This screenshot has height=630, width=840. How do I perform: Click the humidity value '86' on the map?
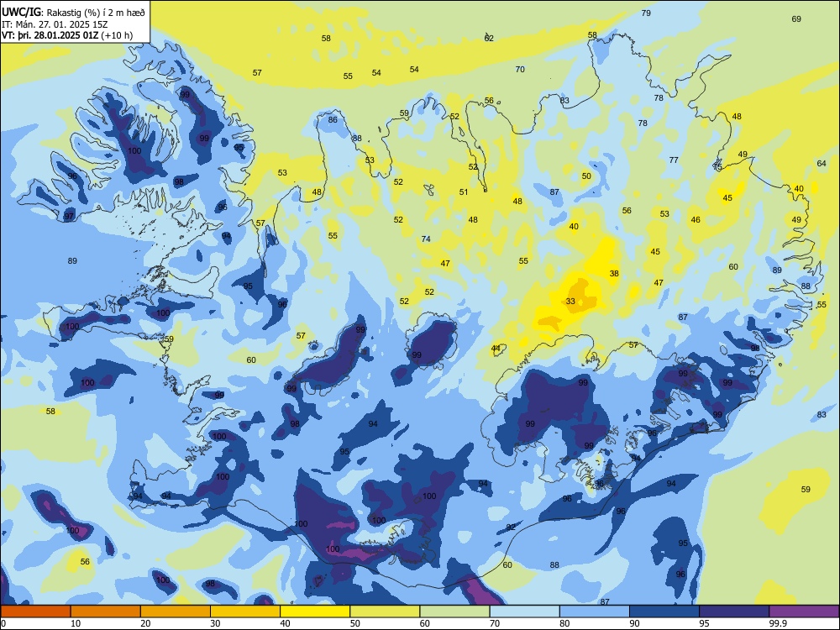coord(333,119)
